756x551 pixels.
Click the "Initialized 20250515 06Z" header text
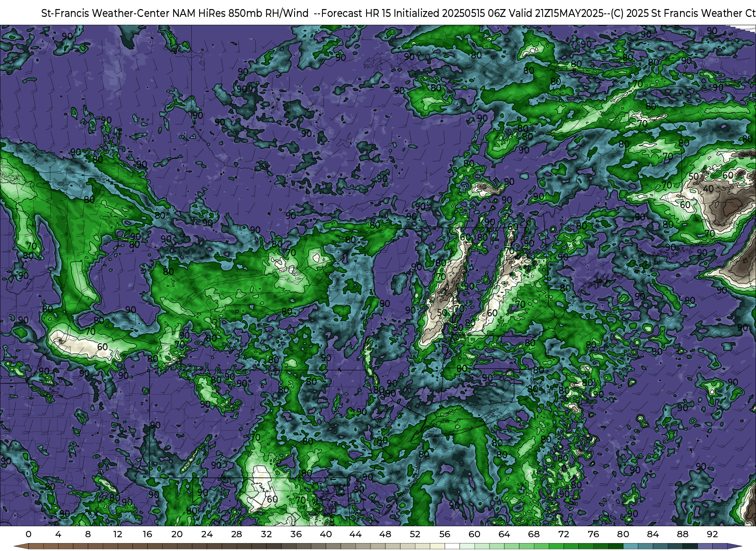(x=450, y=13)
